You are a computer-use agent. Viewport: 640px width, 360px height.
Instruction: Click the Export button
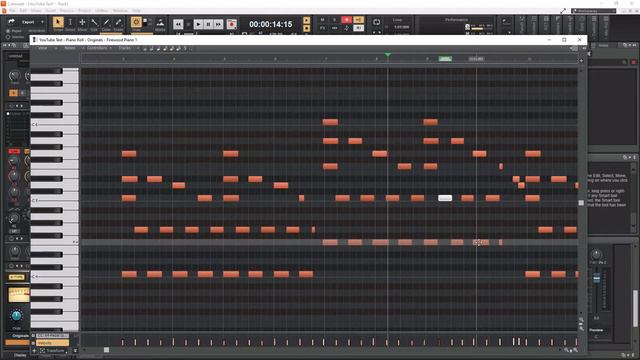coord(28,22)
